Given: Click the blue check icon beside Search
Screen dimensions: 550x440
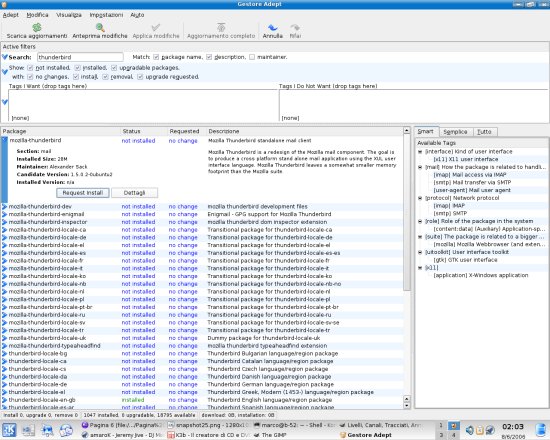Looking at the screenshot, I should (x=5, y=57).
